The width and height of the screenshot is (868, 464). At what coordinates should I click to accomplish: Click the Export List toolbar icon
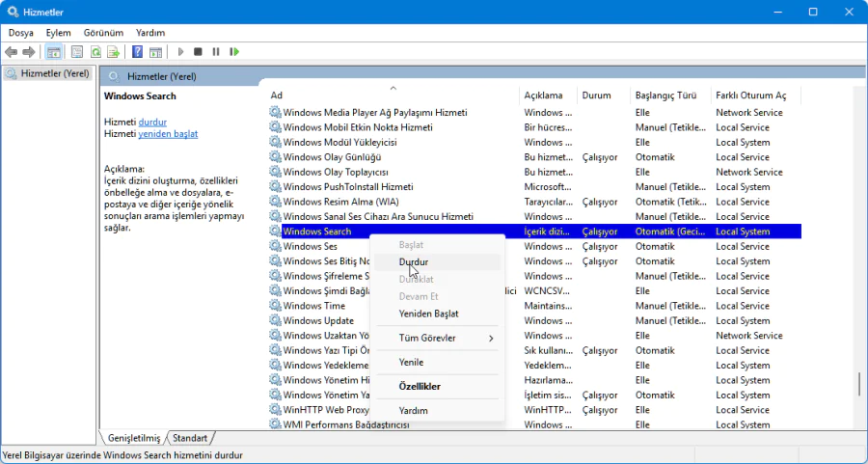pyautogui.click(x=114, y=52)
